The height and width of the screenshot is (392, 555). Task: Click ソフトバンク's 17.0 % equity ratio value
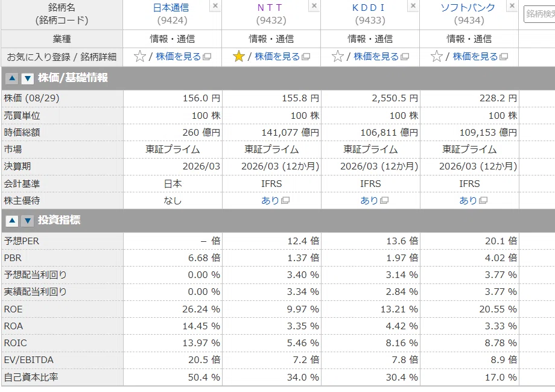pos(501,377)
